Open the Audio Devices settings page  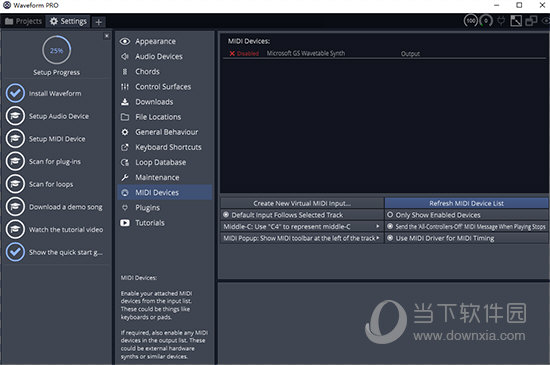click(165, 56)
